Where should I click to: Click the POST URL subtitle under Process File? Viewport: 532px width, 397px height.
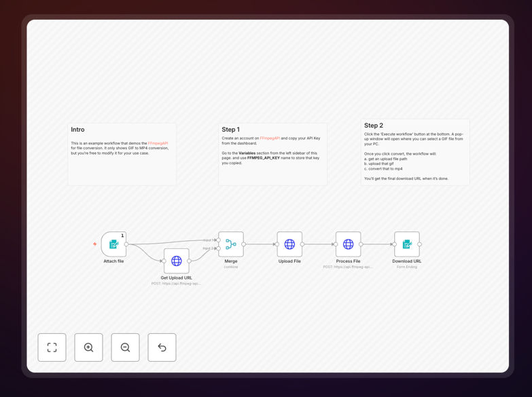[x=348, y=267]
